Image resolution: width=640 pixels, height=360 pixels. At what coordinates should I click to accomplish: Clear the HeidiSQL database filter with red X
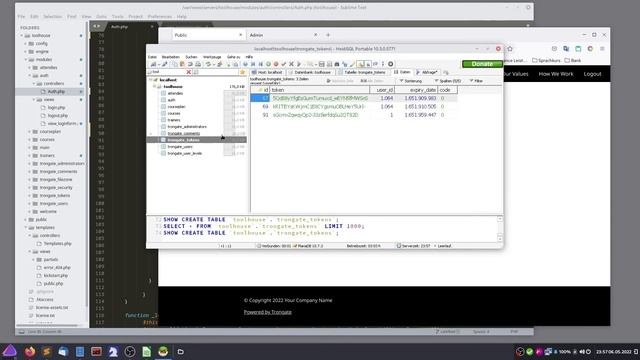[x=189, y=72]
